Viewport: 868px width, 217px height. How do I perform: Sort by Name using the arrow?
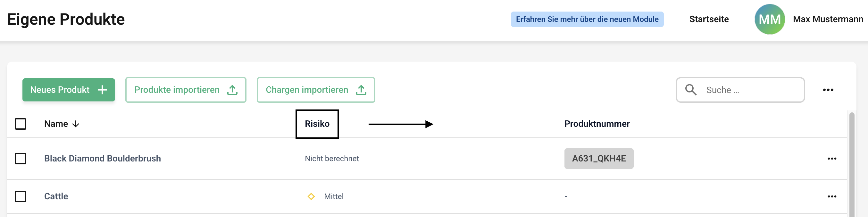click(x=76, y=124)
